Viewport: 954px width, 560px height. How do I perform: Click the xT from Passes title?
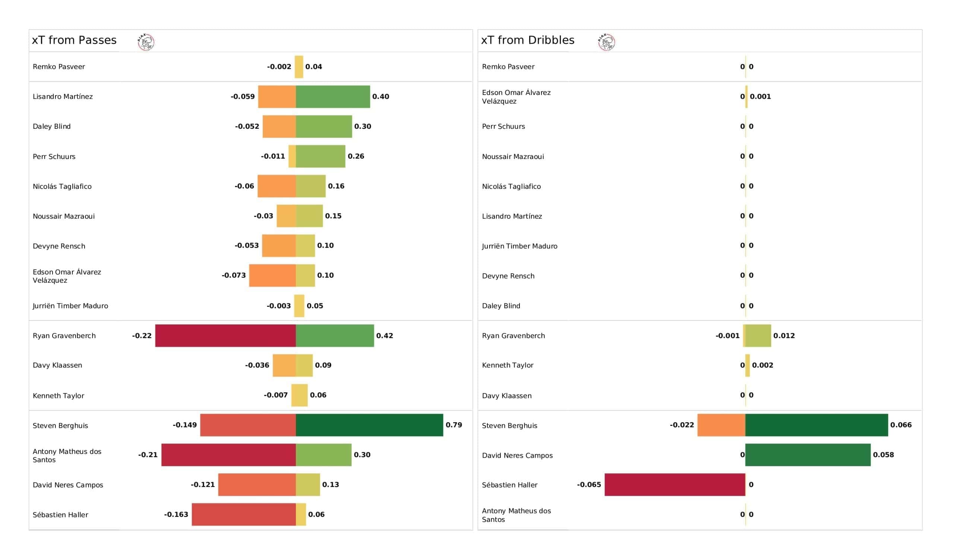coord(74,40)
